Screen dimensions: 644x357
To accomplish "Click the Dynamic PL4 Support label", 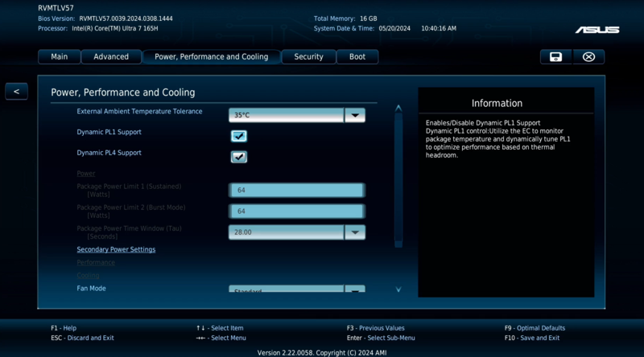I will tap(109, 153).
